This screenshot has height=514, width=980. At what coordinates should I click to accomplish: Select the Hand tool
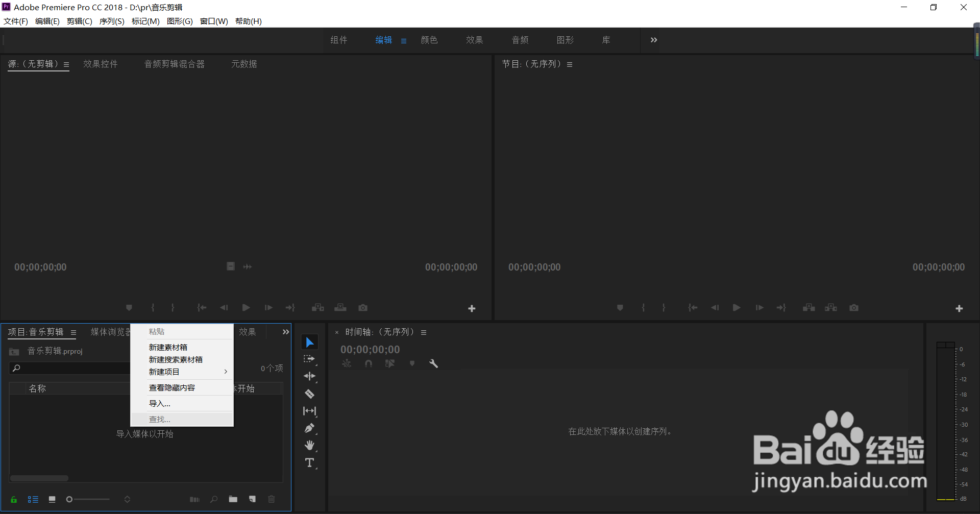pyautogui.click(x=309, y=445)
